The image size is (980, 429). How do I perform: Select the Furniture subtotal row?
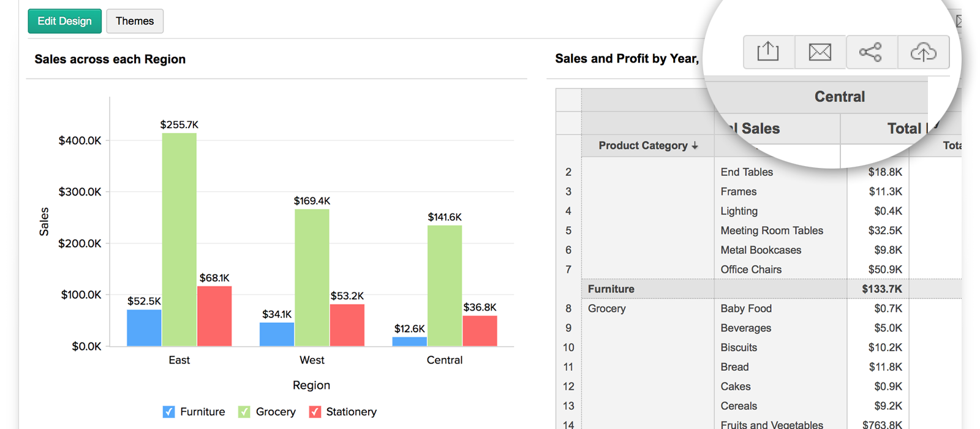click(x=611, y=289)
